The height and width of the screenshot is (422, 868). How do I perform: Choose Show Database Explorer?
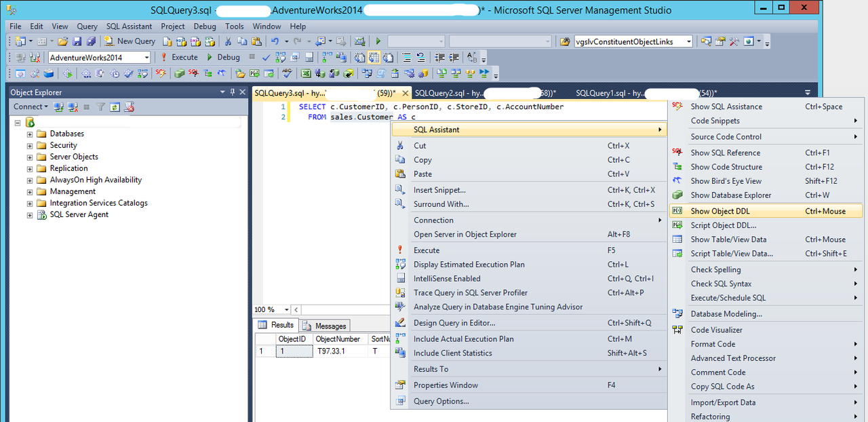(x=766, y=195)
